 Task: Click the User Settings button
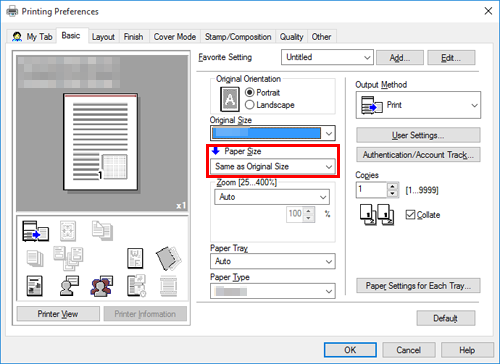(418, 135)
